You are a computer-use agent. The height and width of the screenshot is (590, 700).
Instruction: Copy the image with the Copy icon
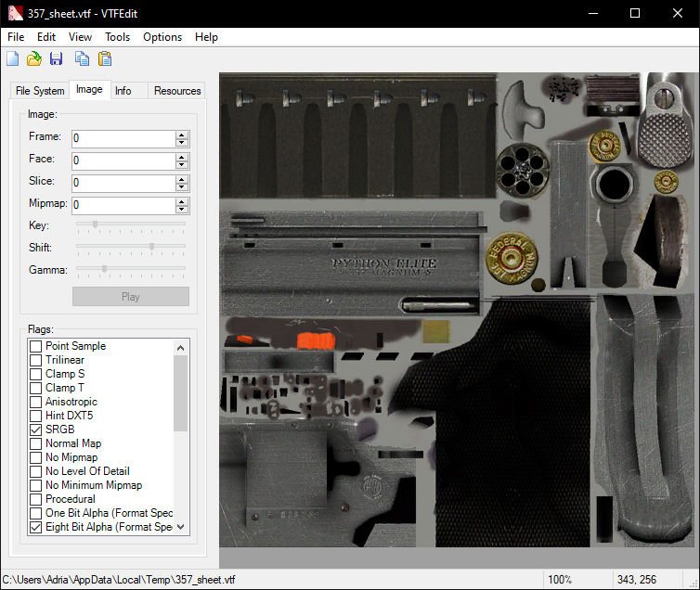click(82, 58)
